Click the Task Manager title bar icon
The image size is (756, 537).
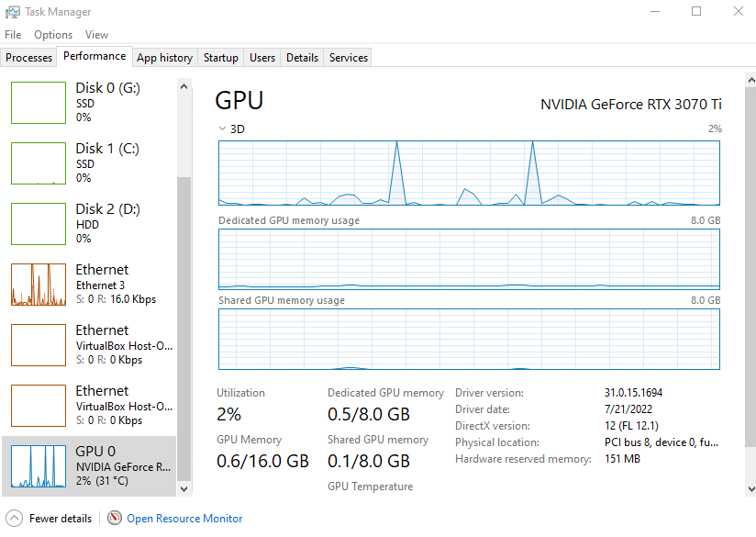pos(13,12)
